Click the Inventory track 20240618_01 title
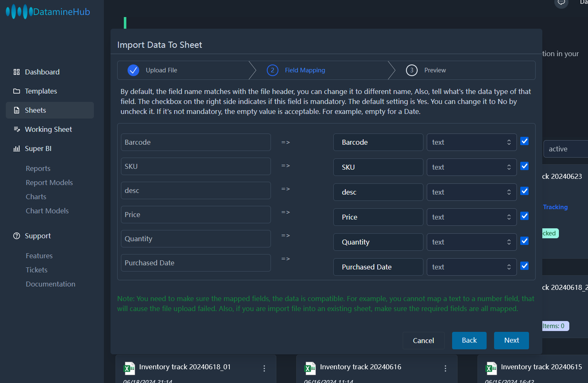This screenshot has width=588, height=383. tap(185, 367)
